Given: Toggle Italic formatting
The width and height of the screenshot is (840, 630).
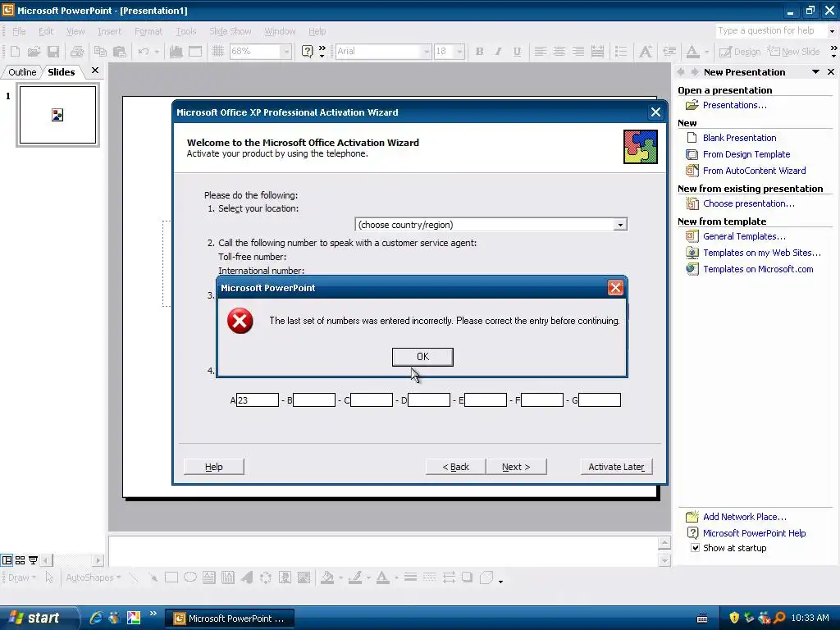Looking at the screenshot, I should pos(498,52).
